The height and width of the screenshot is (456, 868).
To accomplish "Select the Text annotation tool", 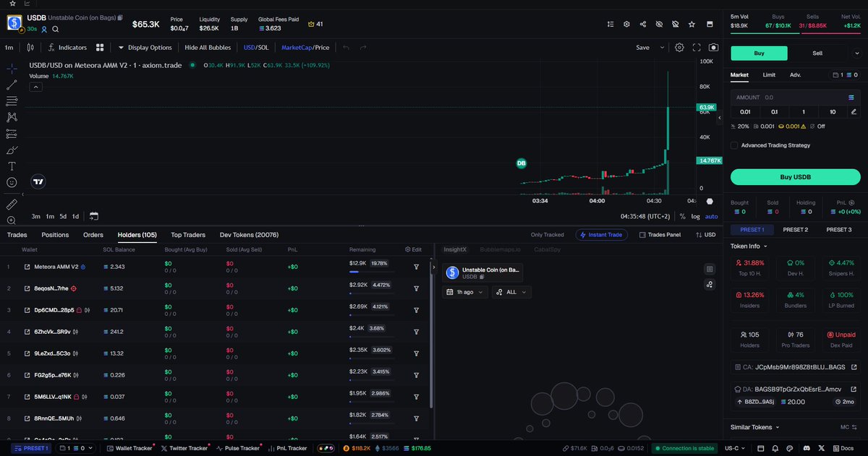I will [12, 166].
